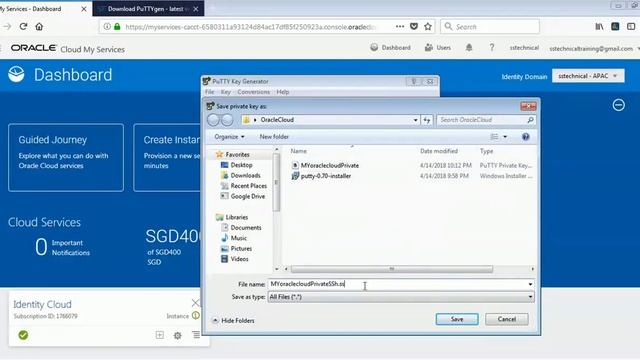Click the plus icon on Identity Cloud card
The image size is (640, 360).
tap(160, 335)
